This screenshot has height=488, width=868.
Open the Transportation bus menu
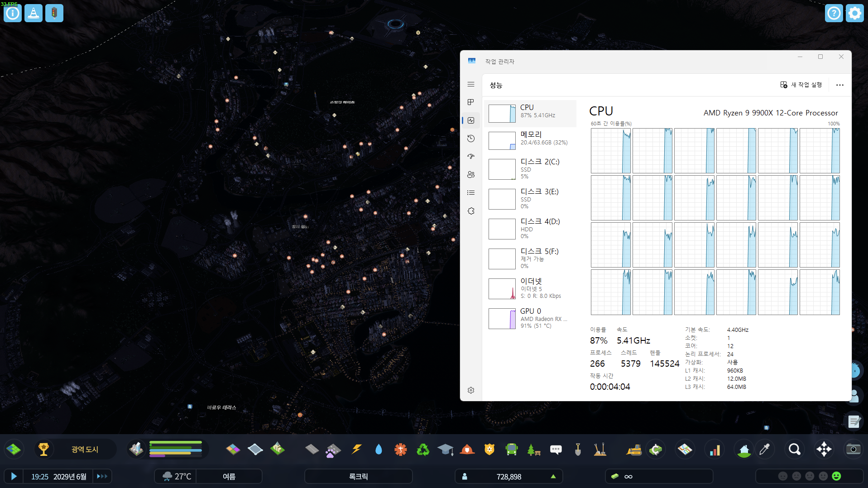pyautogui.click(x=512, y=449)
